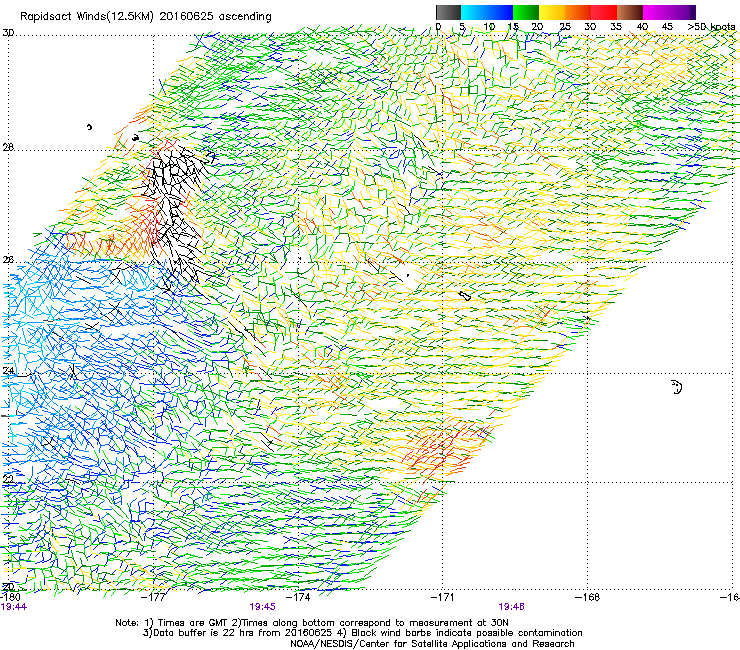The width and height of the screenshot is (740, 650).
Task: Click the 'Times are GMT' note text
Action: (x=193, y=623)
